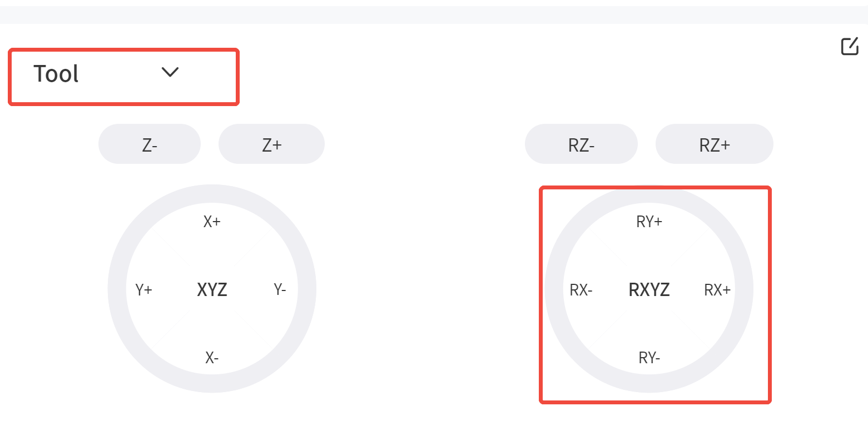Click the RZ+ rotation button
Viewport: 868px width, 421px height.
pos(715,144)
